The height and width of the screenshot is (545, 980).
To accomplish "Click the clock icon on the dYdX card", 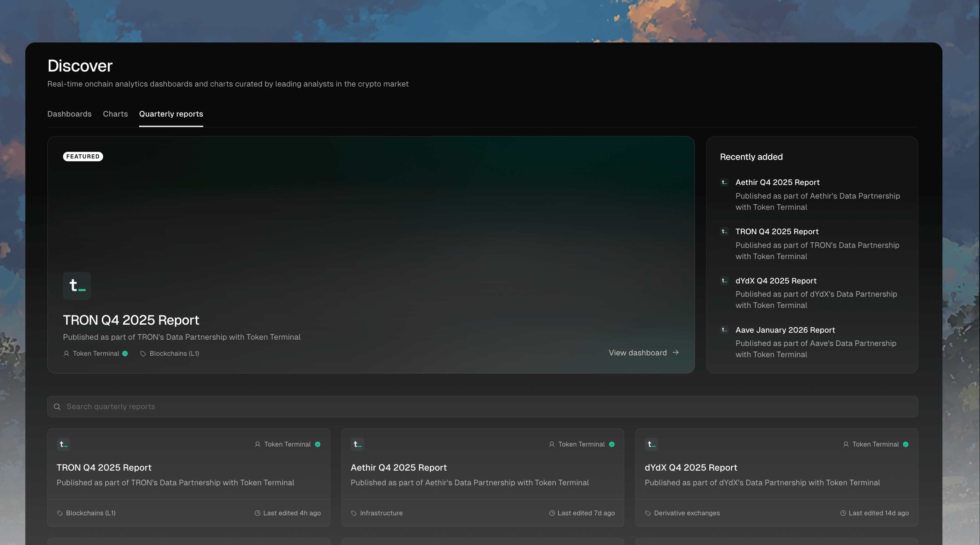I will coord(843,513).
